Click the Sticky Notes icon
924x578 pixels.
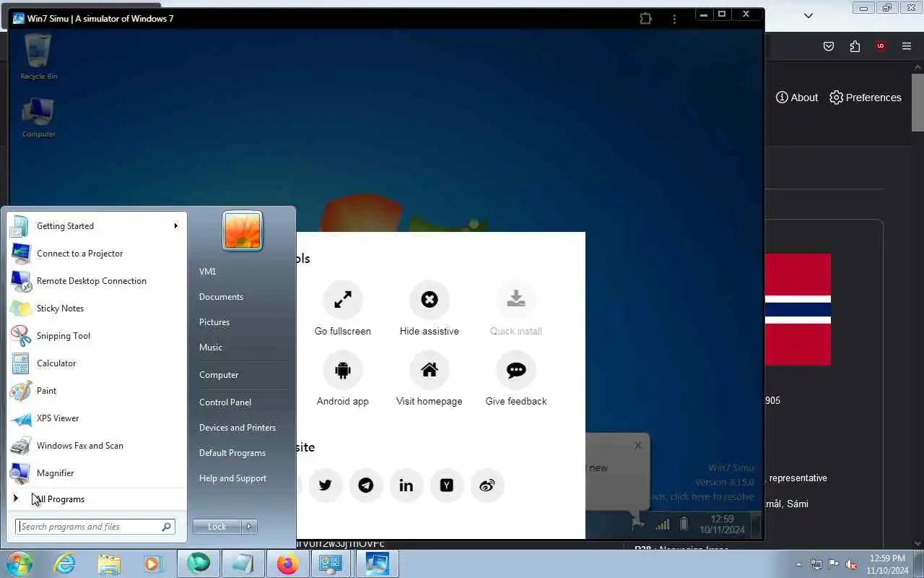click(x=20, y=309)
